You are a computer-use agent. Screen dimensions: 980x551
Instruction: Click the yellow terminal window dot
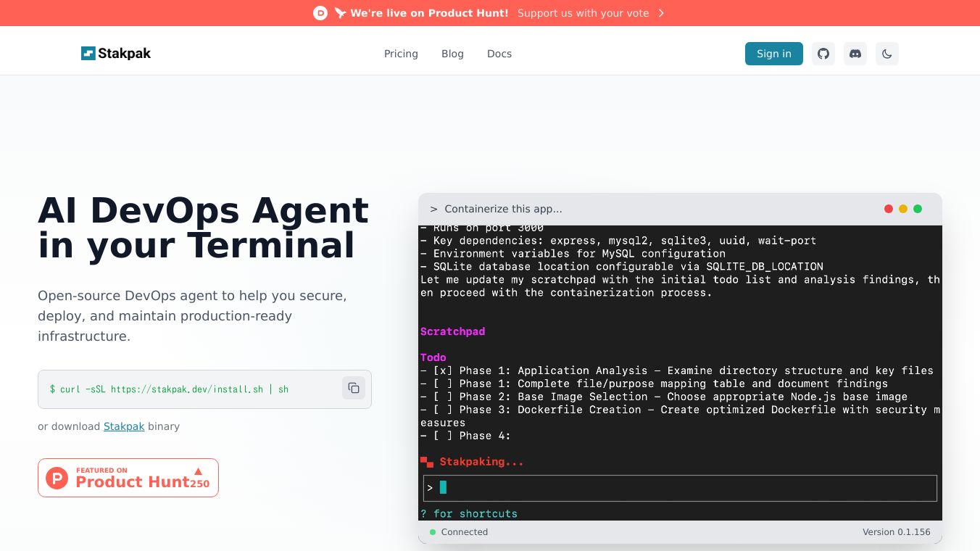click(903, 209)
